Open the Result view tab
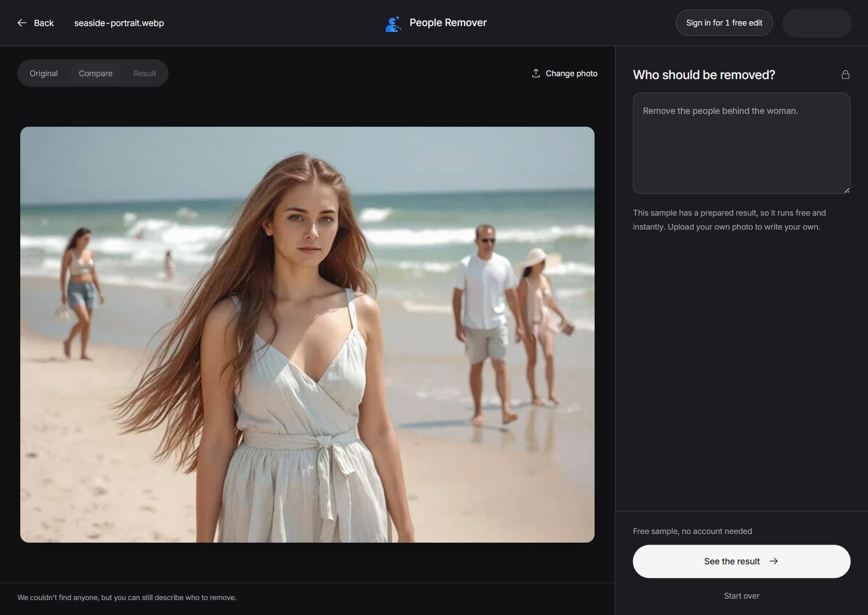The image size is (868, 615). point(145,73)
